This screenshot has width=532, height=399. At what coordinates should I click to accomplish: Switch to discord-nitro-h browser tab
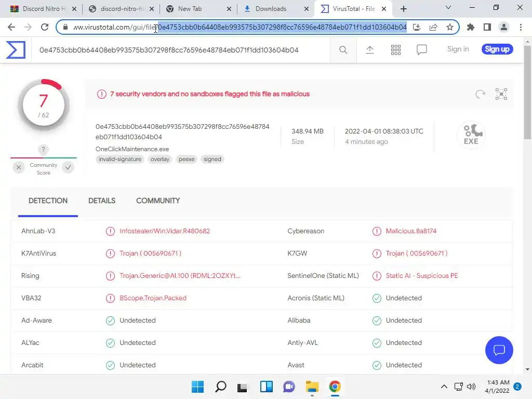click(x=121, y=9)
